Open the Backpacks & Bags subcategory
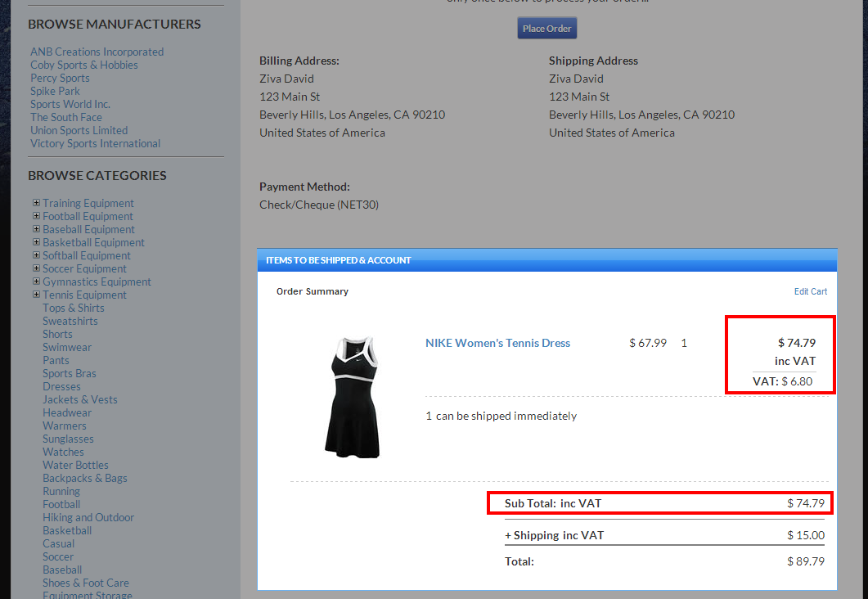Viewport: 868px width, 599px height. (84, 478)
